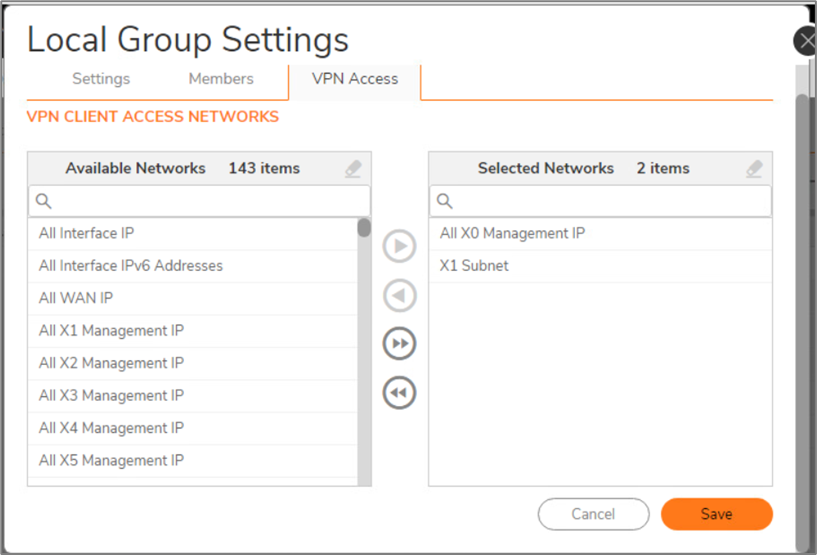Click the Available Networks list scrollbar
The image size is (817, 555).
tap(364, 350)
